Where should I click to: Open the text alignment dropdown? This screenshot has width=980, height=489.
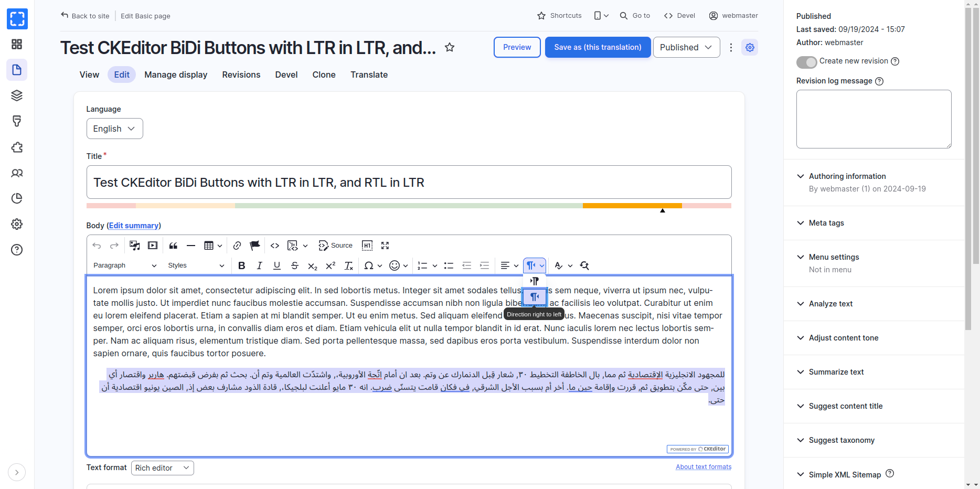click(509, 265)
